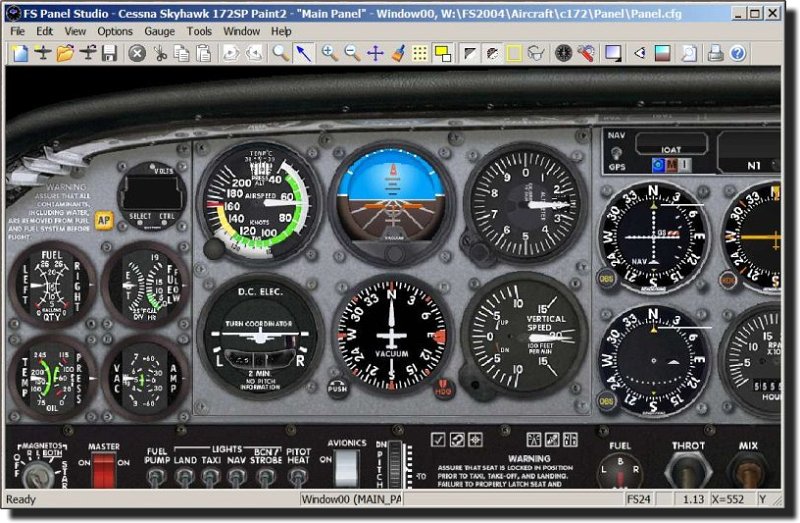Print panel with printer icon
800x523 pixels.
[715, 53]
